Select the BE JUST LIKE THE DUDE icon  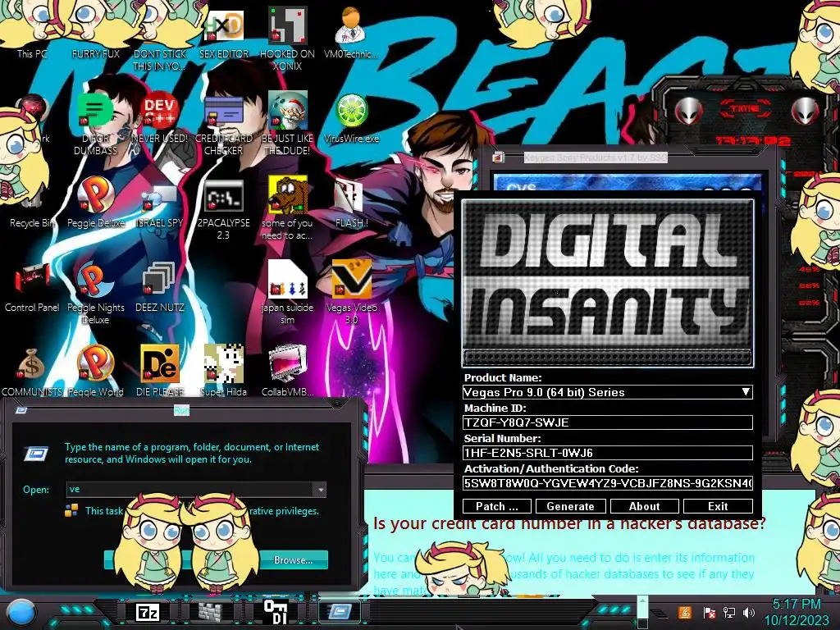point(287,123)
